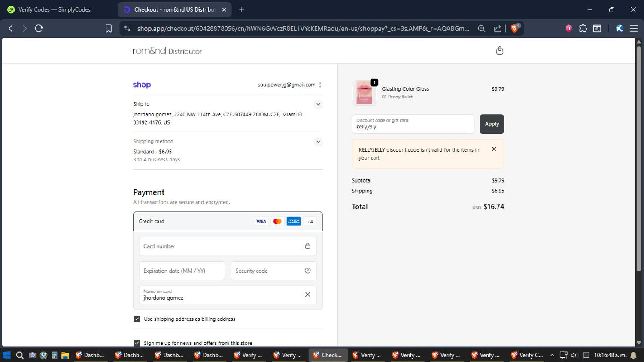Open the camera app on taskbar
The width and height of the screenshot is (644, 362).
tap(33, 355)
